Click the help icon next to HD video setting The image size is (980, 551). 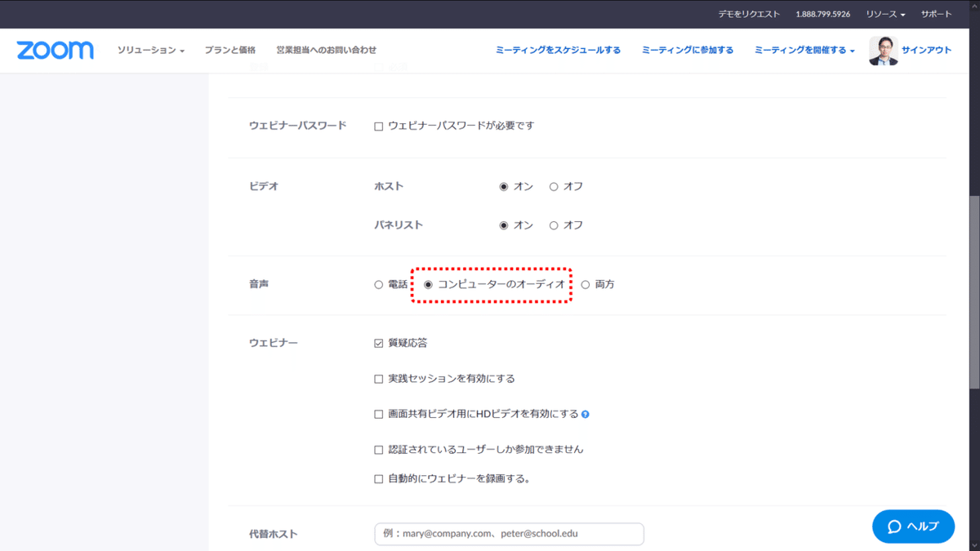pyautogui.click(x=586, y=414)
